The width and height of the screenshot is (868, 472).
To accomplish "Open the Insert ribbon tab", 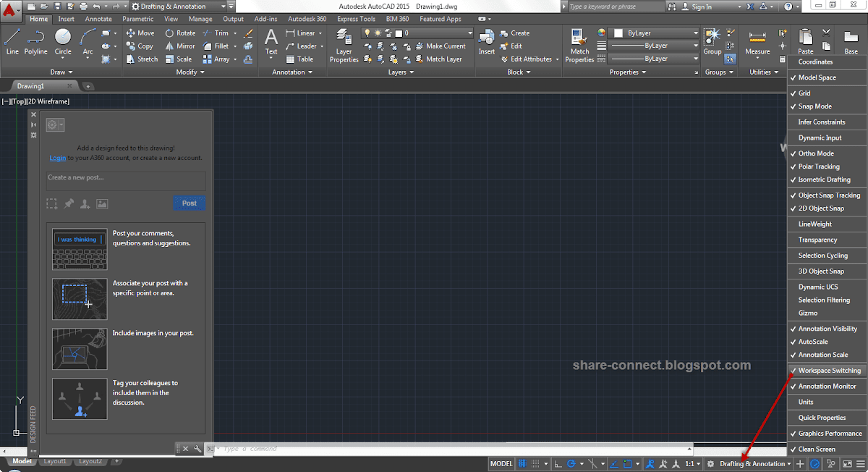I will click(x=67, y=19).
